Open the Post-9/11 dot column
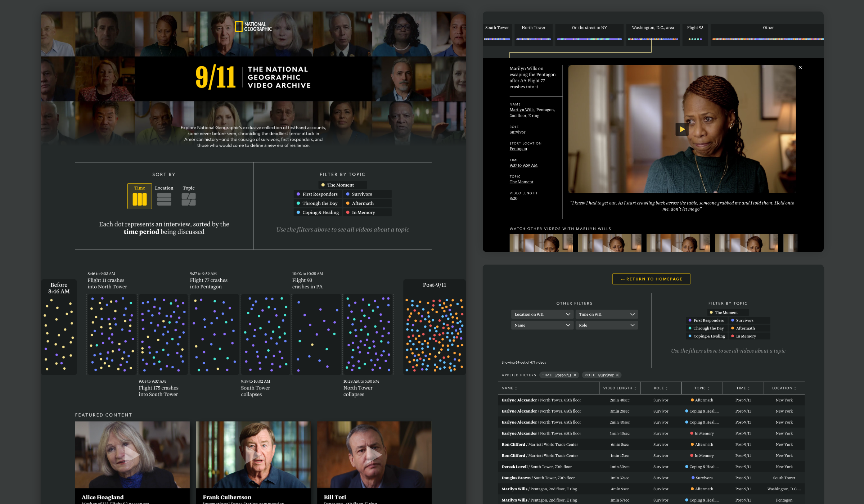Image resolution: width=864 pixels, height=504 pixels. coord(435,327)
